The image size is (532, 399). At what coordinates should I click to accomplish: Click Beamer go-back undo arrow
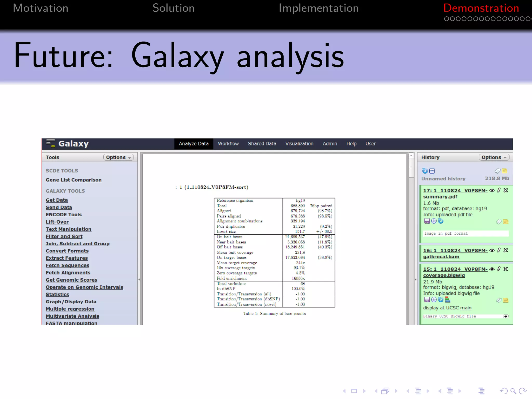click(x=504, y=391)
